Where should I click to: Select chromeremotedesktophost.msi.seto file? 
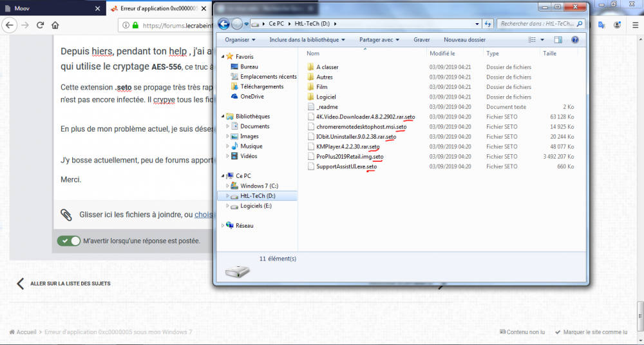click(361, 126)
